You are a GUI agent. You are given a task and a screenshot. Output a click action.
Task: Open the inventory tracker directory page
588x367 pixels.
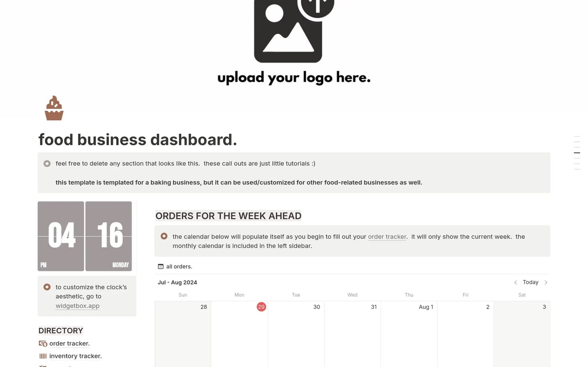pos(76,356)
